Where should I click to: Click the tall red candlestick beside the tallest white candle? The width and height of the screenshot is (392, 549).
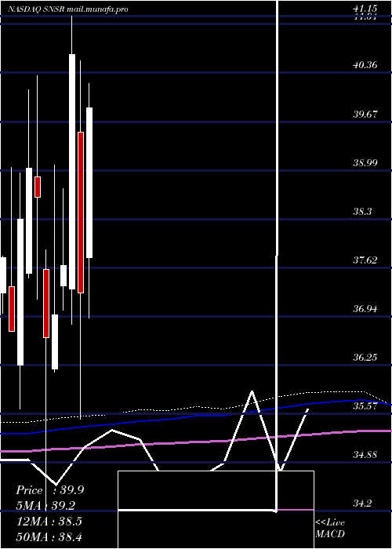pos(81,213)
